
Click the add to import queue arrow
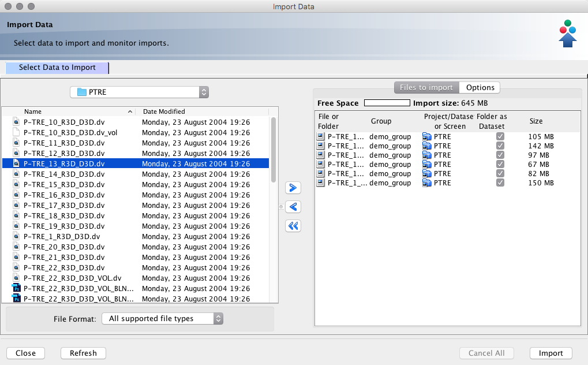point(294,188)
